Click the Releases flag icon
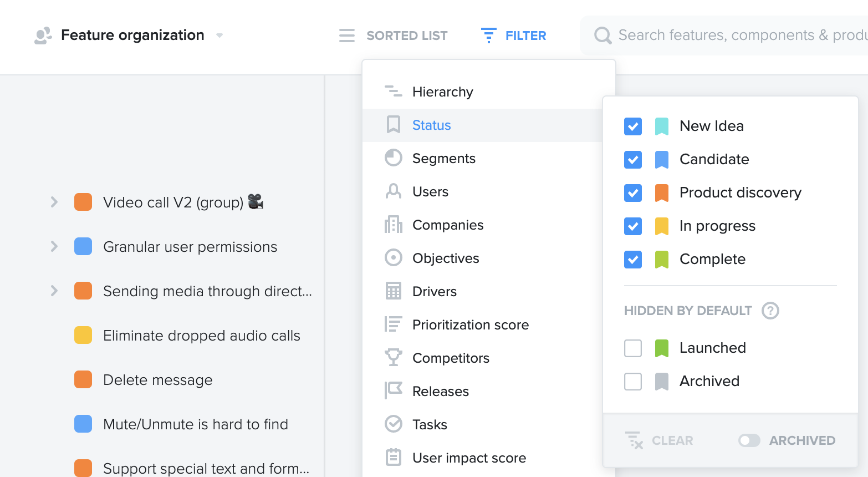The width and height of the screenshot is (868, 477). pos(393,391)
